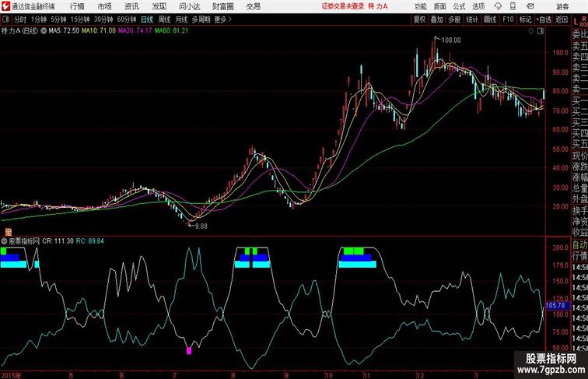Open the 资讯 menu
This screenshot has width=588, height=379.
131,6
